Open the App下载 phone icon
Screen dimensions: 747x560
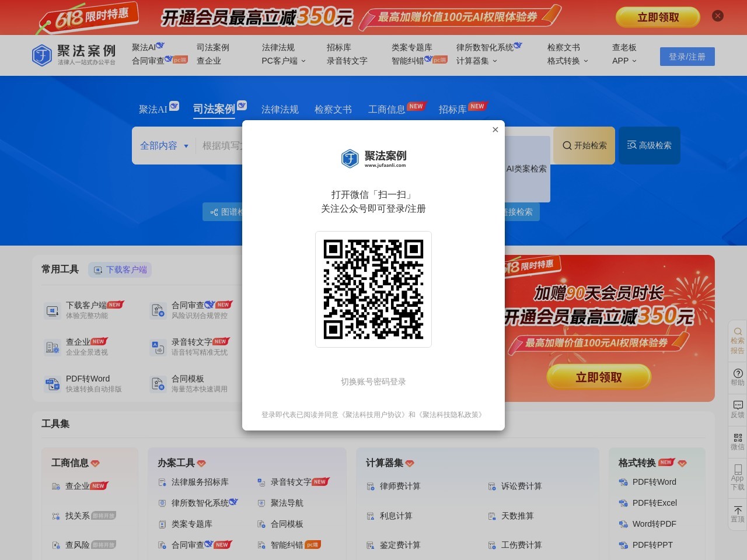click(x=738, y=469)
